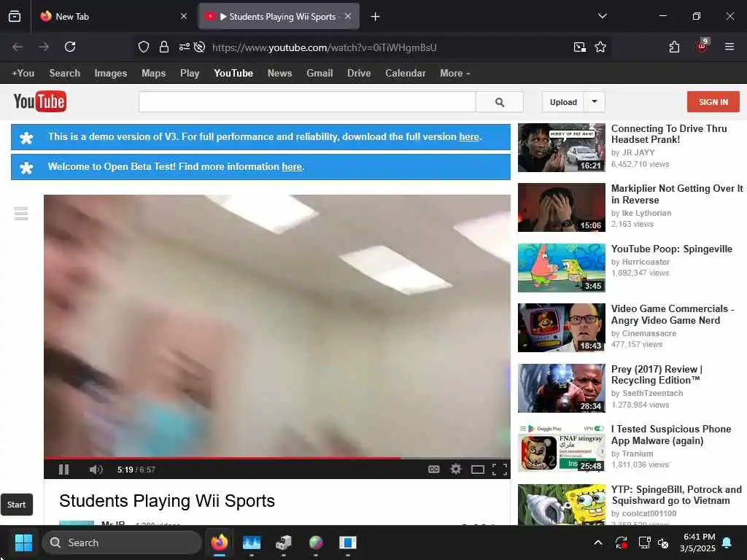
Task: Open the taskbar volume muted icon
Action: click(x=663, y=542)
